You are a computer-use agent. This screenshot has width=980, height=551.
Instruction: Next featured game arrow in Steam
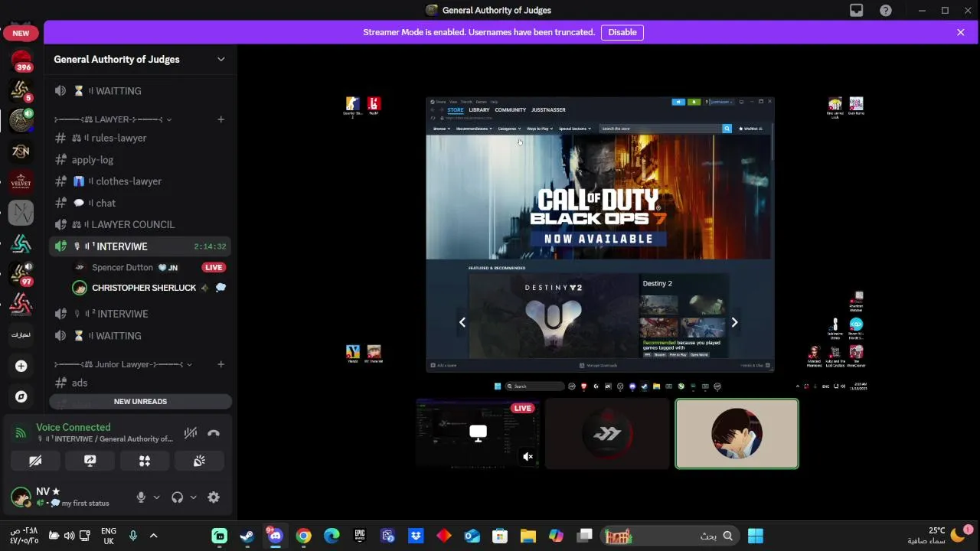[734, 322]
